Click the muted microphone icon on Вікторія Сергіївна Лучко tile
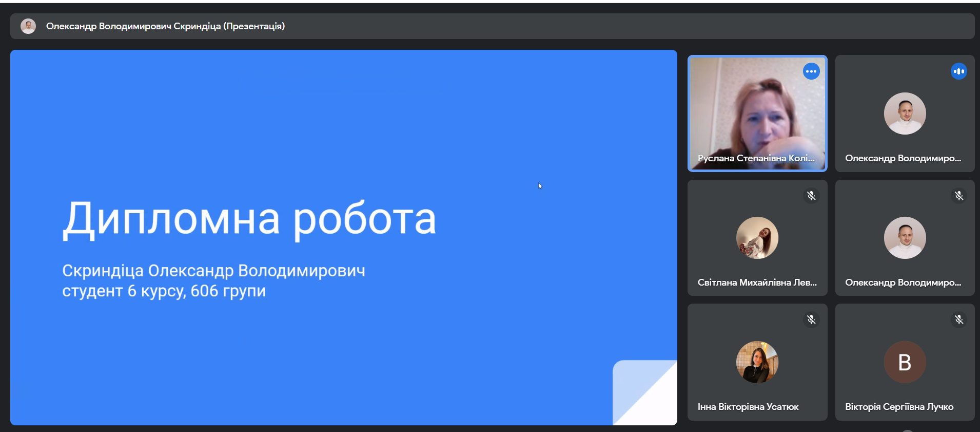 click(958, 320)
